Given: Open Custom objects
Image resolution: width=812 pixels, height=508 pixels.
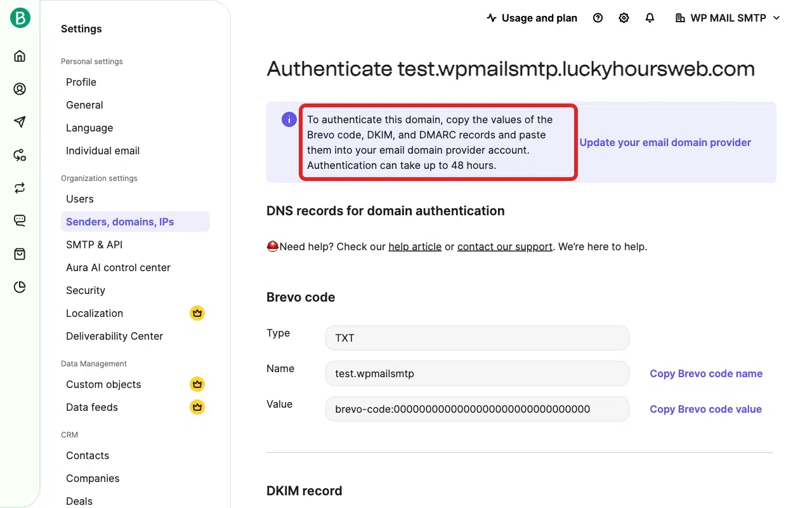Looking at the screenshot, I should coord(103,384).
